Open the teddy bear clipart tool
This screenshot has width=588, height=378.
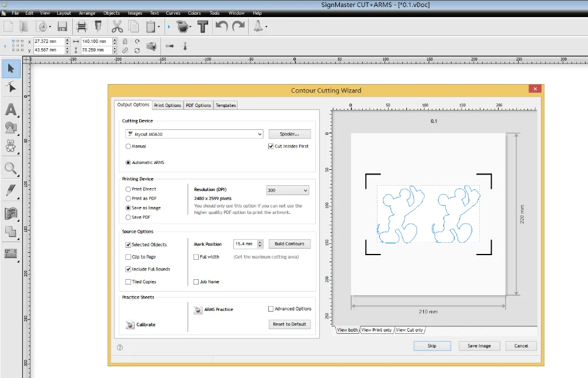[x=11, y=145]
